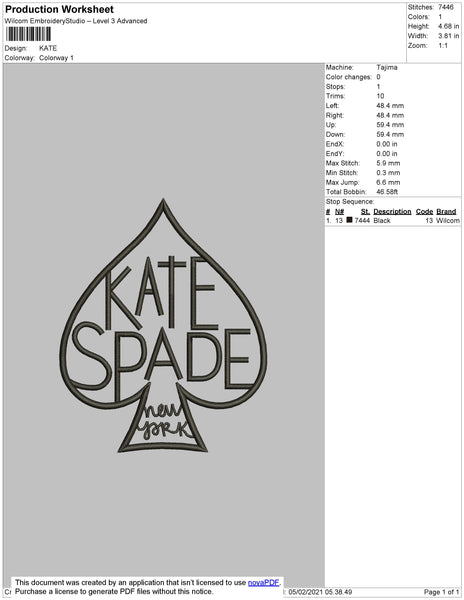
Task: Click the Up value '59.4 mm'
Action: [x=390, y=125]
